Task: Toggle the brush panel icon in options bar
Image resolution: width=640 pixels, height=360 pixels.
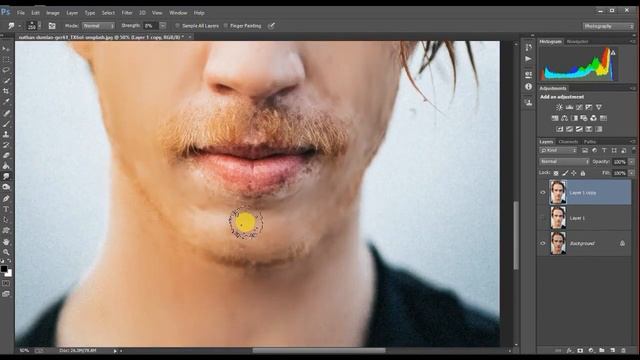Action: [52, 26]
